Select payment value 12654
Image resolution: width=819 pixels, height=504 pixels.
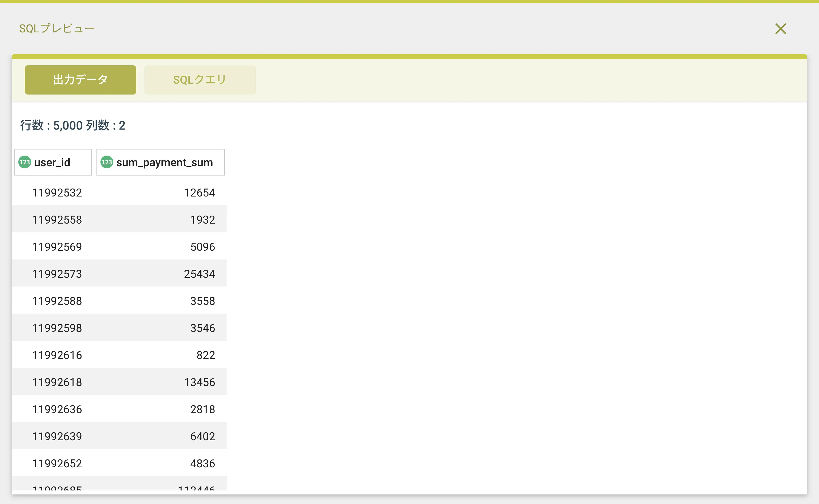(199, 193)
